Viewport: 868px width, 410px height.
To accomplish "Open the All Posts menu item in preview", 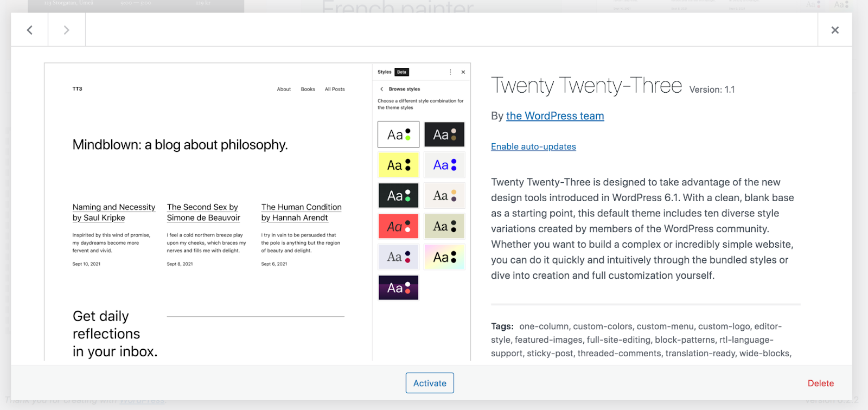I will tap(335, 89).
